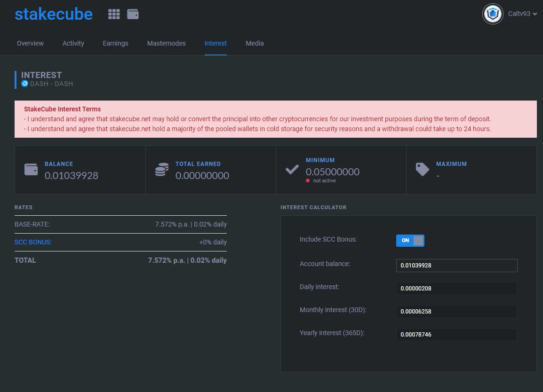Image resolution: width=543 pixels, height=392 pixels.
Task: Open the Earnings tab
Action: click(x=115, y=43)
